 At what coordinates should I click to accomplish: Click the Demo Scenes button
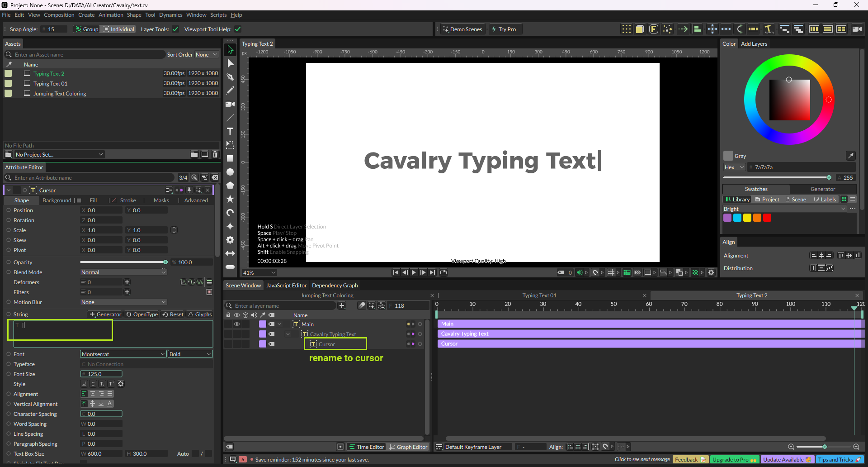462,29
